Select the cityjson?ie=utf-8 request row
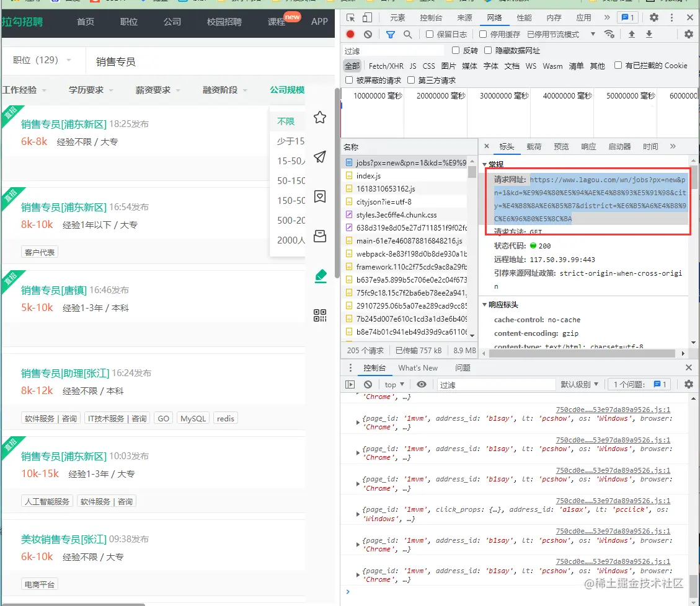 [405, 202]
